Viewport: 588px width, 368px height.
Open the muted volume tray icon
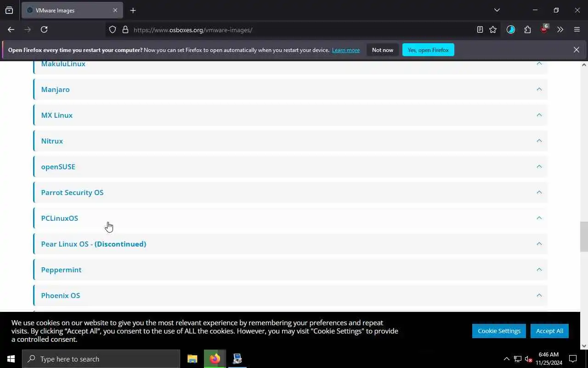click(528, 359)
